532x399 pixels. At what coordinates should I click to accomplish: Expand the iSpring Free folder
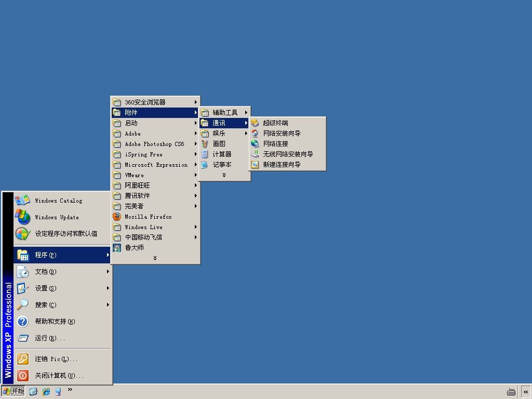point(155,154)
